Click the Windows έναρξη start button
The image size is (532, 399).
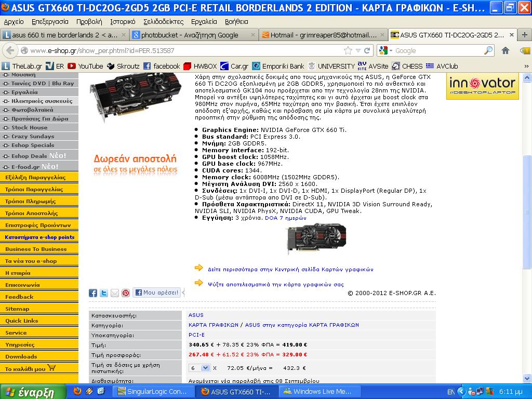click(33, 392)
